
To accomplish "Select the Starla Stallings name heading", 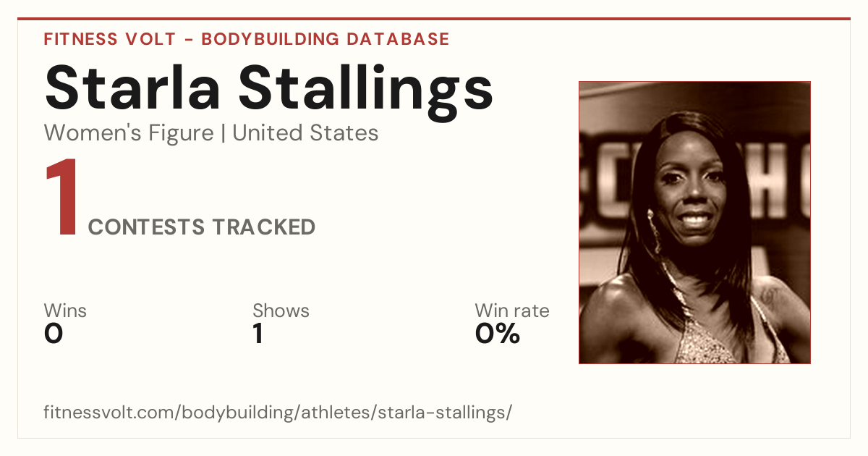I will [x=268, y=89].
